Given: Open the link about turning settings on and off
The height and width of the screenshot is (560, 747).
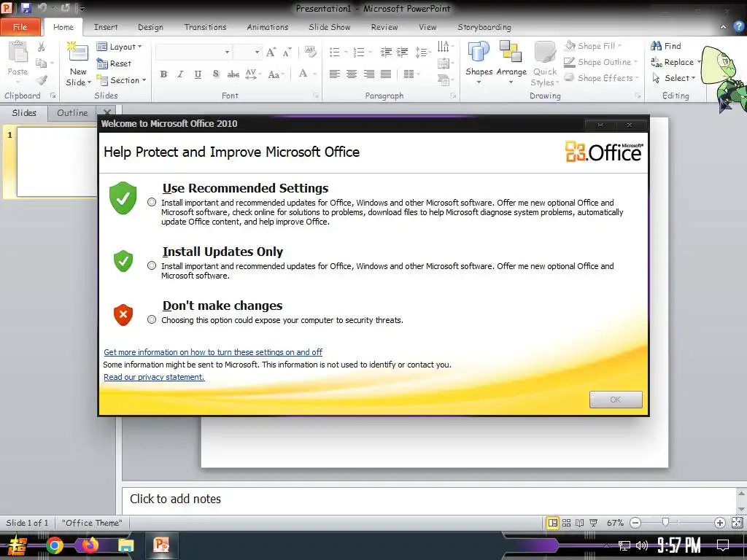Looking at the screenshot, I should click(x=213, y=352).
